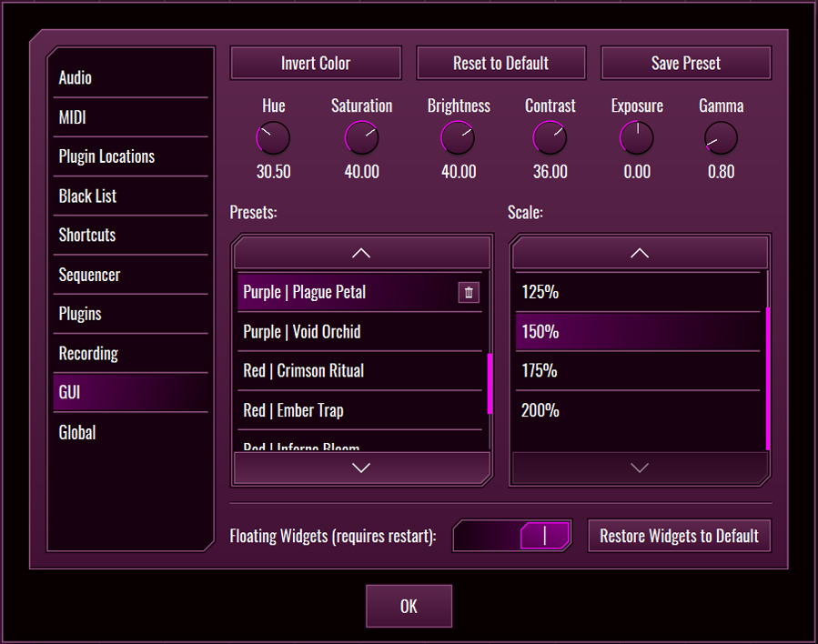Select the GUI settings section

click(130, 393)
